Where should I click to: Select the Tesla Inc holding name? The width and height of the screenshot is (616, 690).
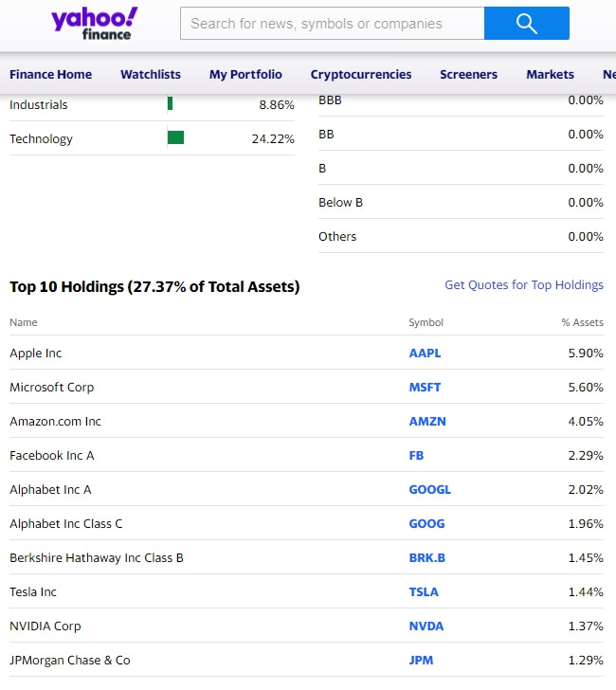33,591
